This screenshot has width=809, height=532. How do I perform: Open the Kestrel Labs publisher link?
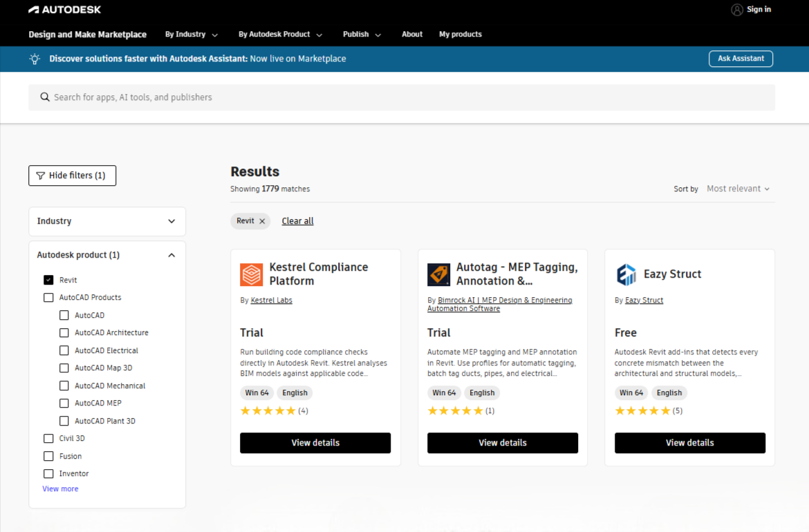coord(271,300)
